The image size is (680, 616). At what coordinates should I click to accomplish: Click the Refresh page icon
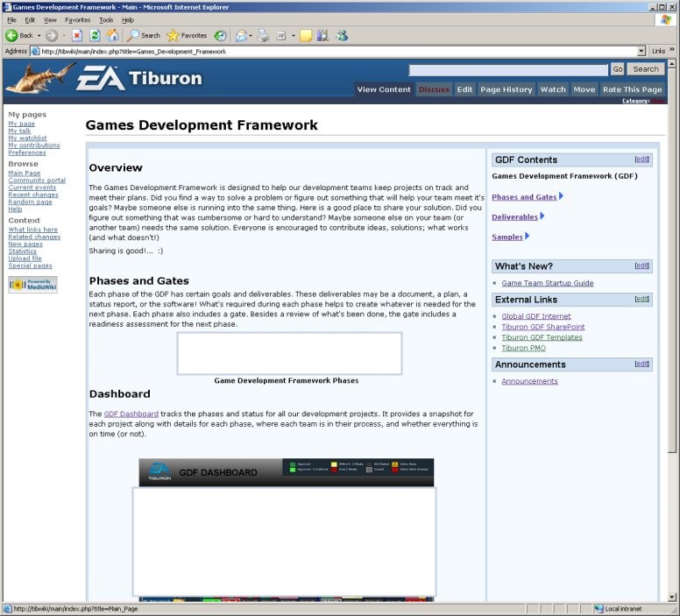tap(95, 36)
